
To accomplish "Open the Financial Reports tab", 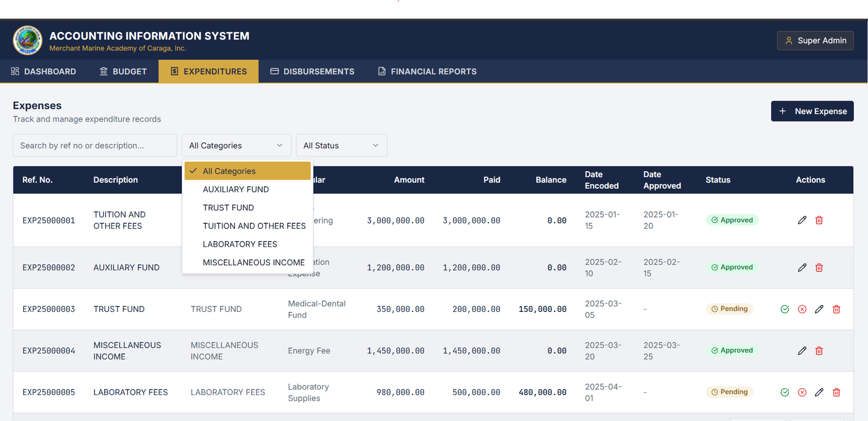I will coord(427,71).
